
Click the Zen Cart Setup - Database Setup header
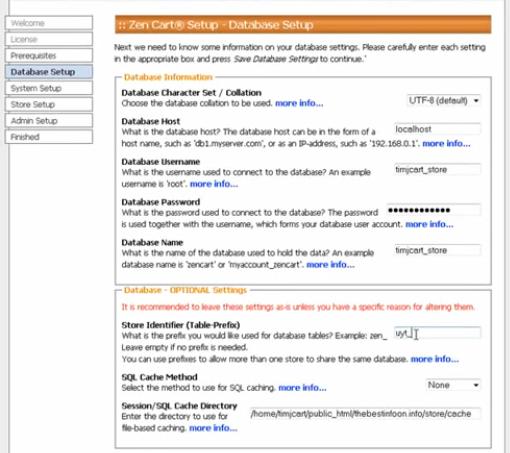coord(303,25)
